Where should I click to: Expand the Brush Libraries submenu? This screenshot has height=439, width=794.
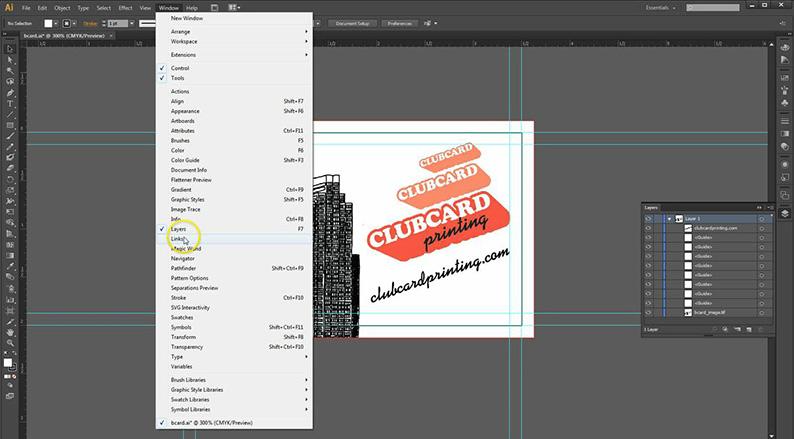click(234, 380)
